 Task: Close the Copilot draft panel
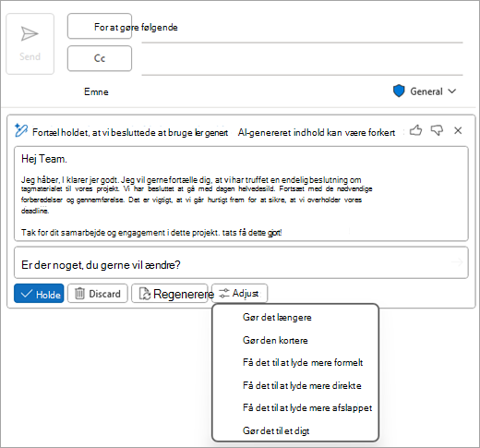[x=458, y=130]
